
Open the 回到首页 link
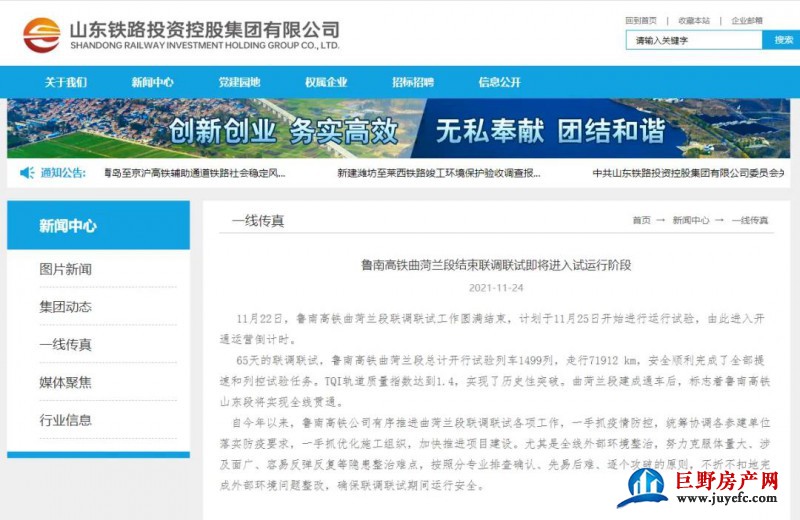(x=641, y=20)
